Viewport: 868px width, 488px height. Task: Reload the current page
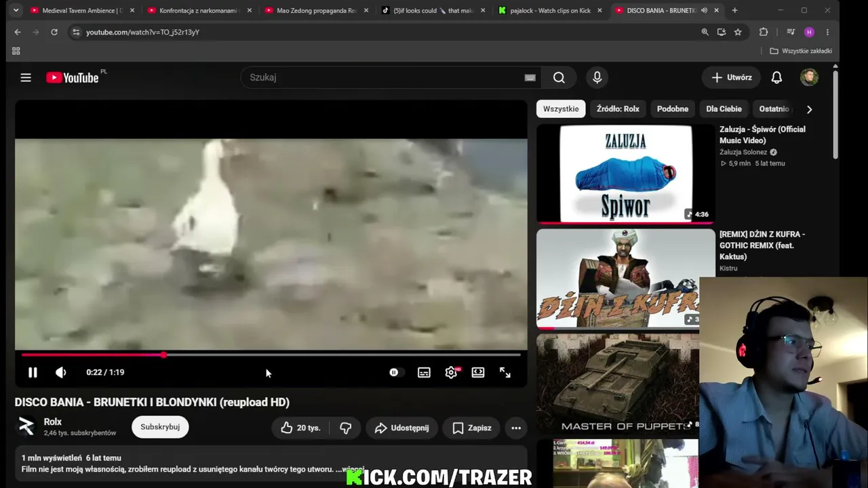(x=54, y=32)
